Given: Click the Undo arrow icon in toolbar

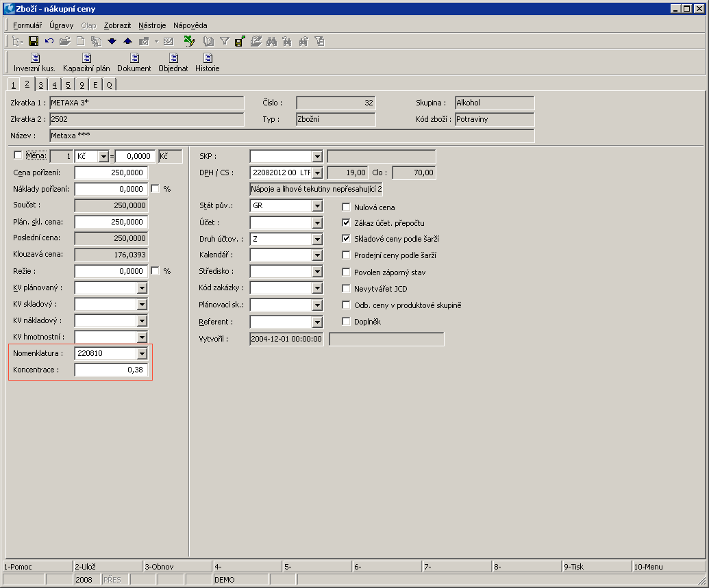Looking at the screenshot, I should (x=49, y=41).
